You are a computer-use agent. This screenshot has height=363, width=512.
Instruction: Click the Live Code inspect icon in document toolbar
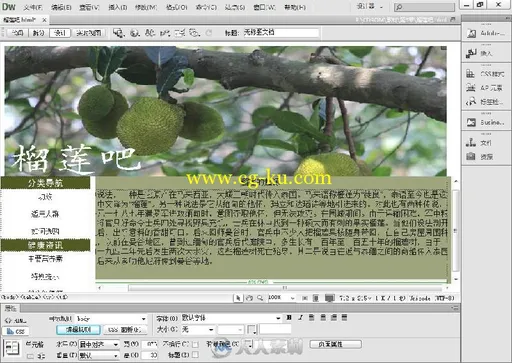(x=119, y=33)
